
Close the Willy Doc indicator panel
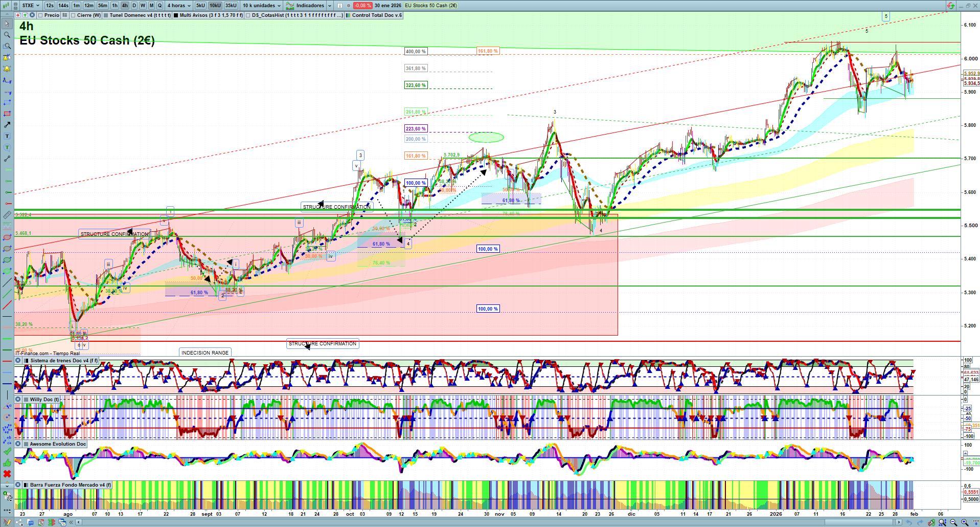pos(18,400)
